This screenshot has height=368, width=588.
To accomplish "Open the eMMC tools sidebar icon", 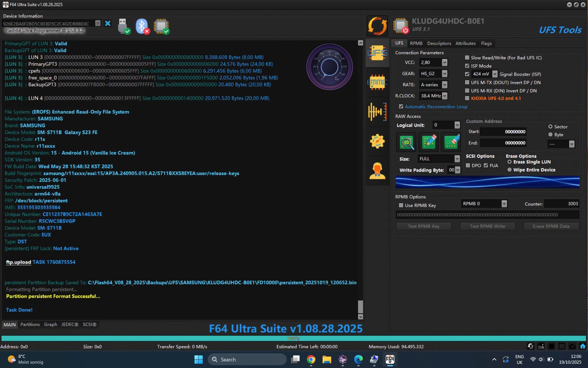I will pyautogui.click(x=377, y=83).
